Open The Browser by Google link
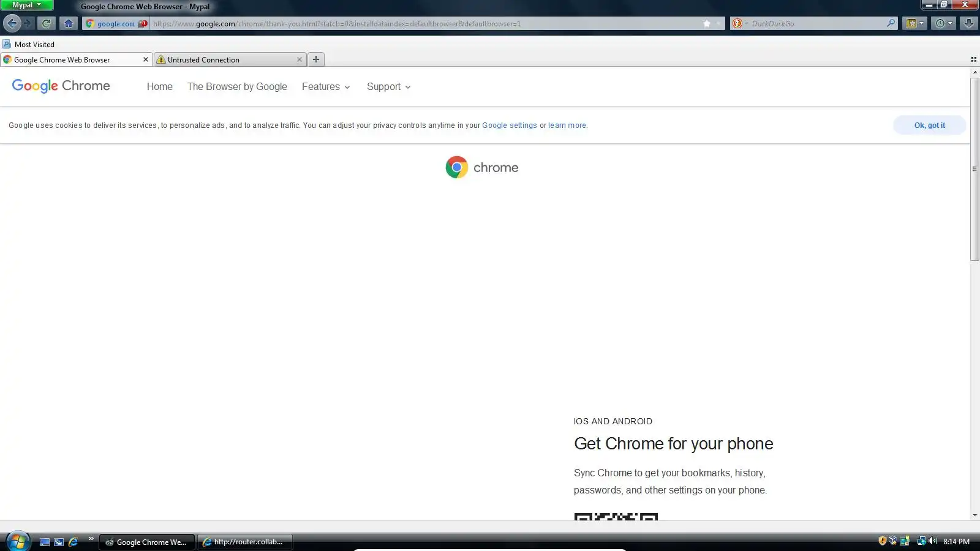 (237, 86)
